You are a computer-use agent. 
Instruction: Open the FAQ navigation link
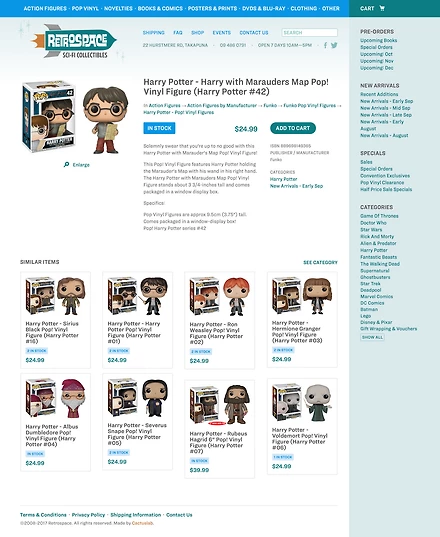point(178,33)
